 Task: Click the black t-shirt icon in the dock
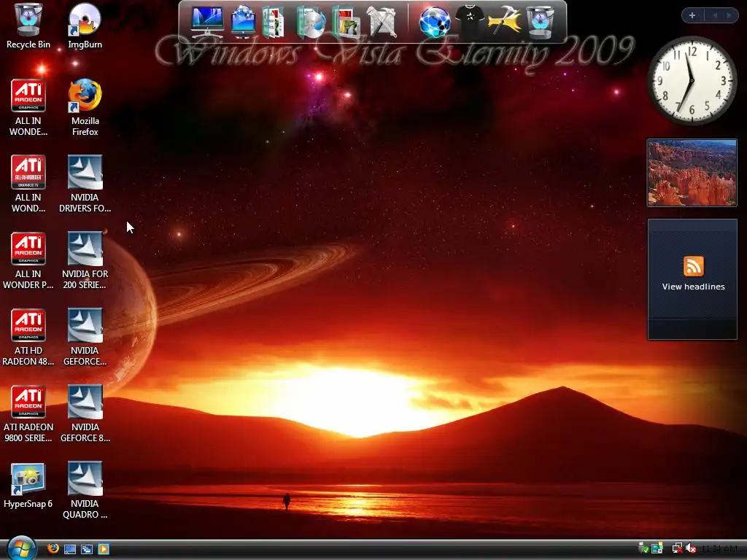470,22
